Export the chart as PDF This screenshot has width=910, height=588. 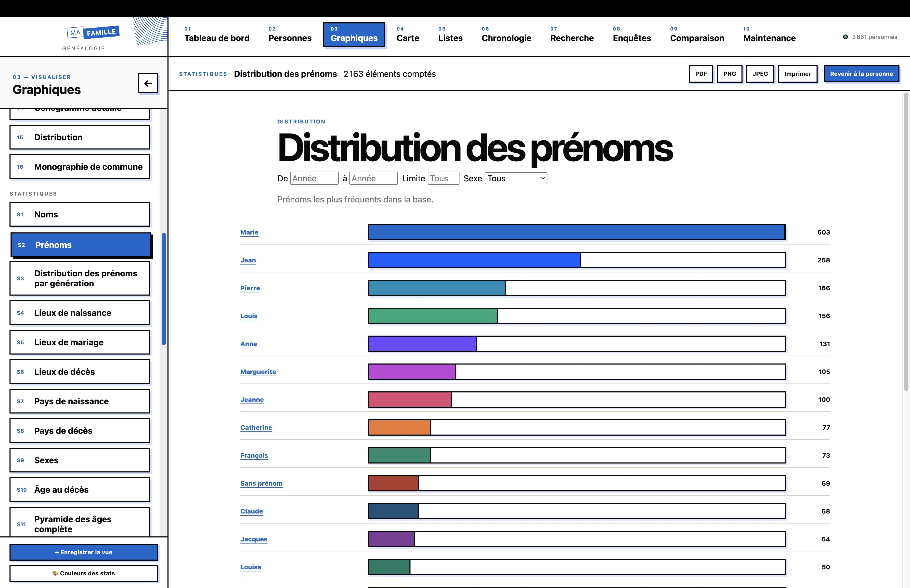coord(701,74)
